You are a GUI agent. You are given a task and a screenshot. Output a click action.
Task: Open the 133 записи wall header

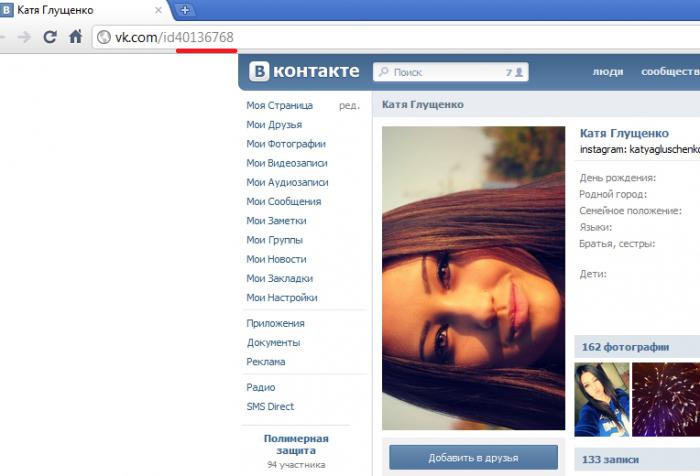(x=610, y=459)
